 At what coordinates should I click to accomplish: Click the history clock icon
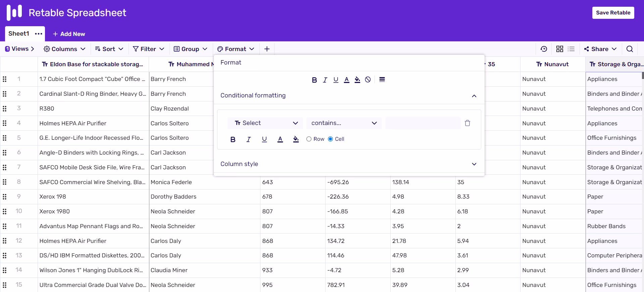544,49
